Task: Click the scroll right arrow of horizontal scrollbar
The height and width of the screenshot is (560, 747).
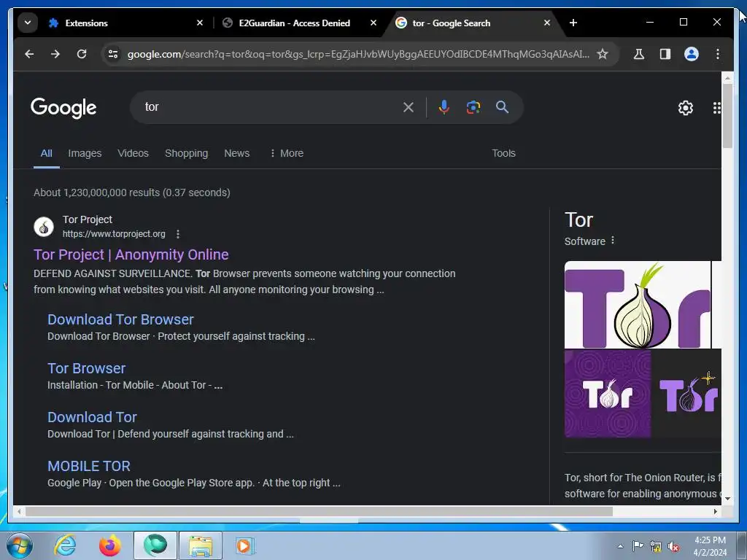Action: pyautogui.click(x=716, y=511)
